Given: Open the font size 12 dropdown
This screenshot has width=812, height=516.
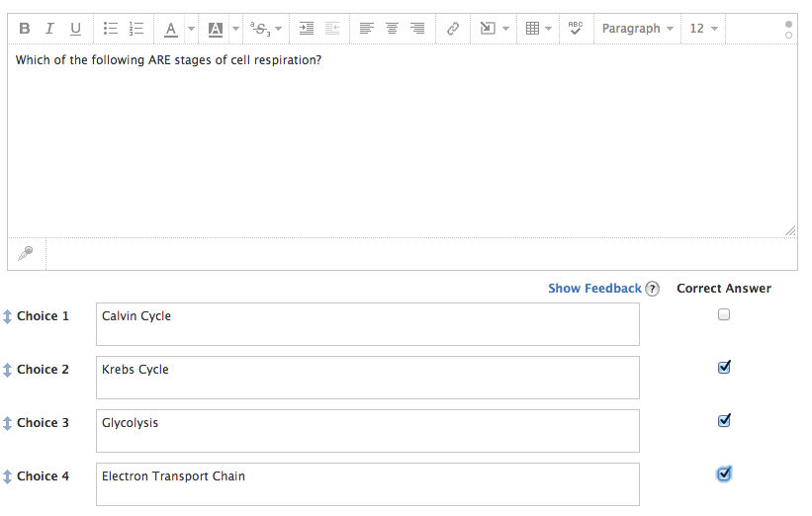Looking at the screenshot, I should tap(704, 29).
